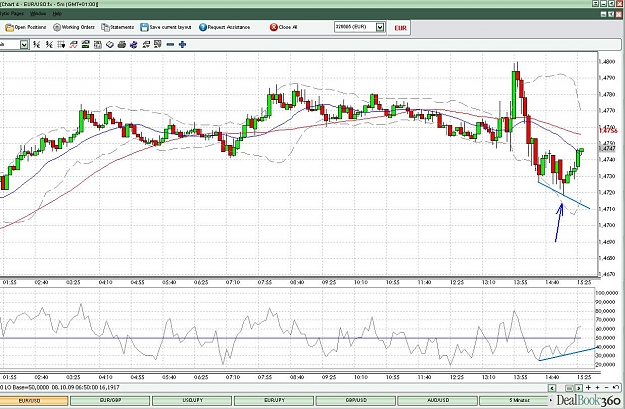
Task: Switch to GBP/USD chart tab
Action: 356,400
